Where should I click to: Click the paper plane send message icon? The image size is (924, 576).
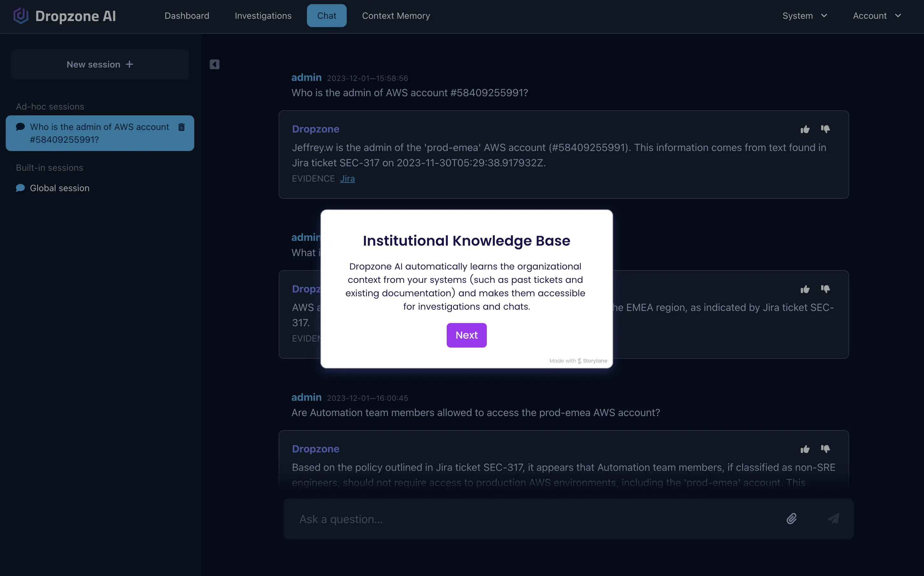coord(833,519)
